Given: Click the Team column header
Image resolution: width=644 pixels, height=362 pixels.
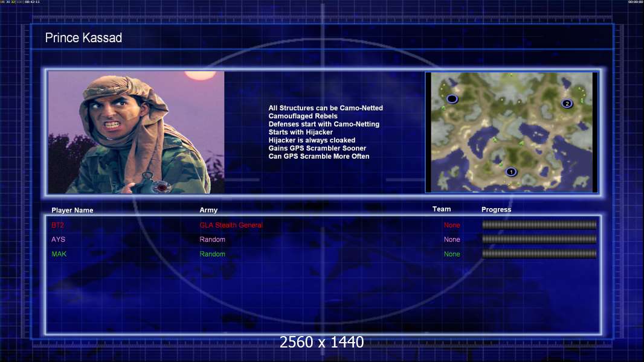Looking at the screenshot, I should click(x=442, y=209).
